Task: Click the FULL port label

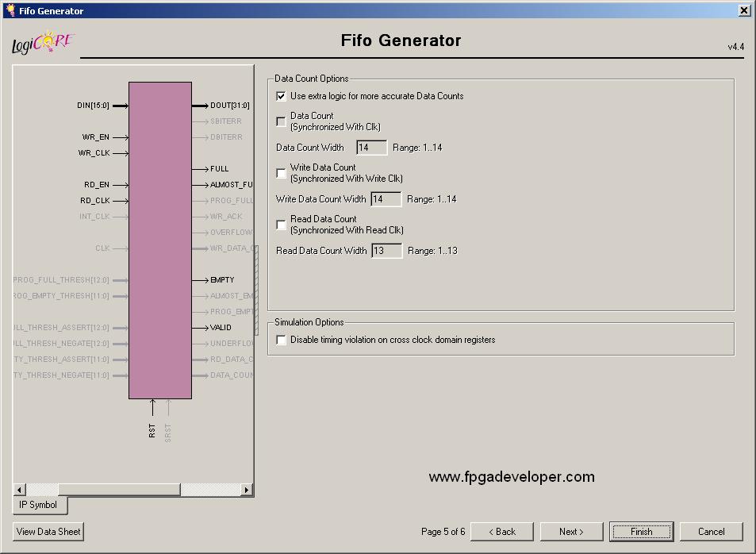Action: pos(220,169)
